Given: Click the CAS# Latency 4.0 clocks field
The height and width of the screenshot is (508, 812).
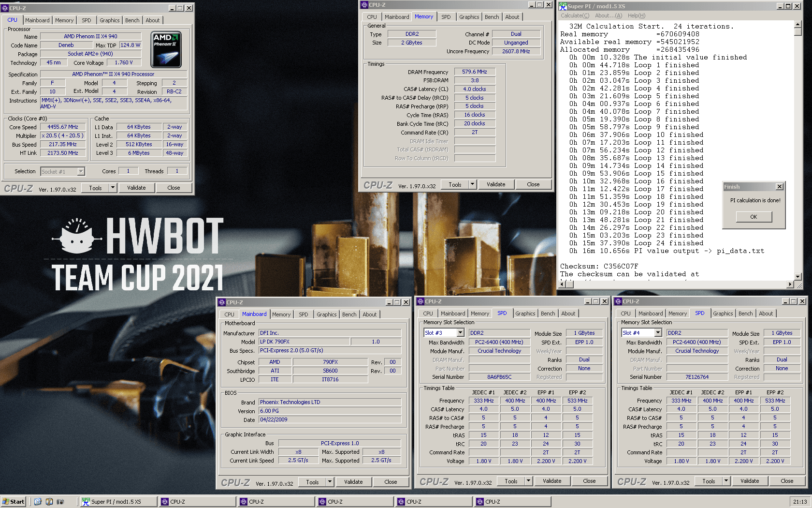Looking at the screenshot, I should (474, 89).
